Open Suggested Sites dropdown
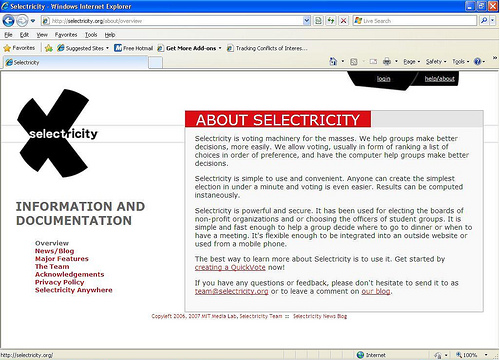 point(83,48)
